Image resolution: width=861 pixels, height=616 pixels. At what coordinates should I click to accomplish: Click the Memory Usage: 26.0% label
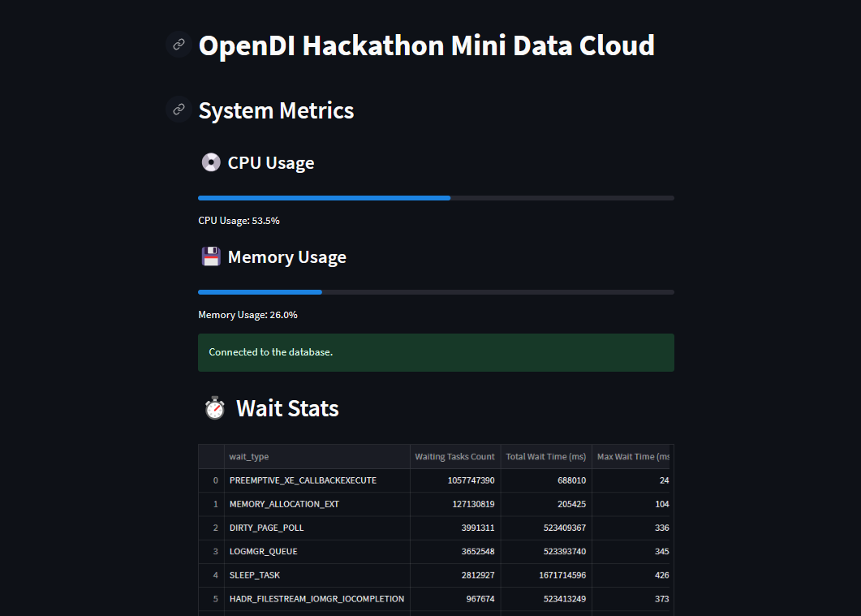[x=248, y=315]
